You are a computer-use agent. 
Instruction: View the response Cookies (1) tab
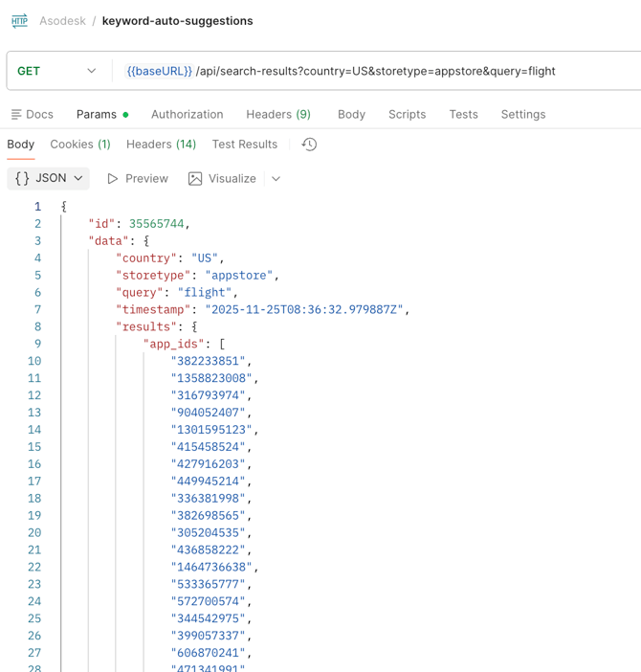pyautogui.click(x=80, y=145)
